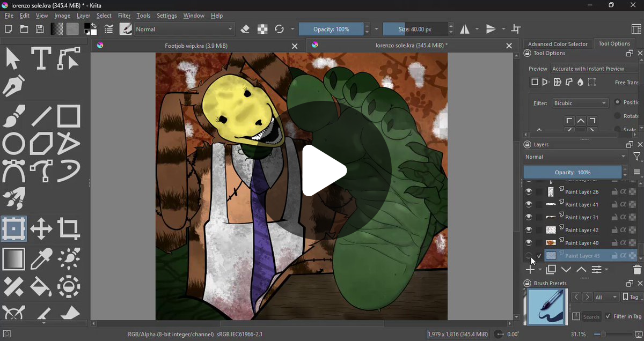Pick the Freehand Brush tool

point(13,116)
